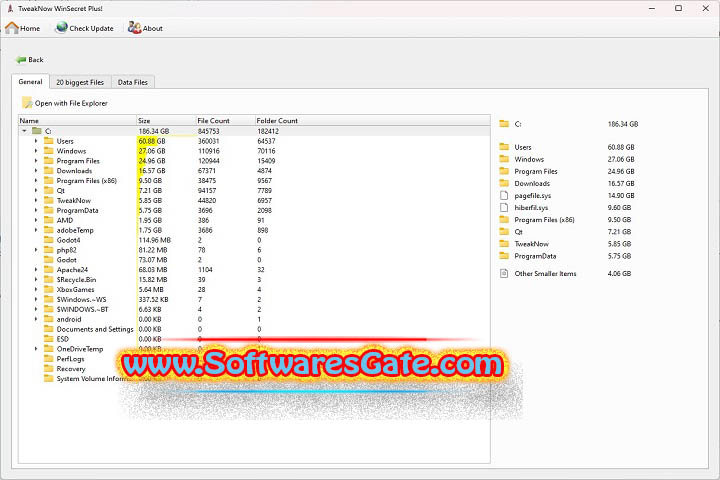The height and width of the screenshot is (480, 720).
Task: Sort by the Size column header
Action: (166, 120)
